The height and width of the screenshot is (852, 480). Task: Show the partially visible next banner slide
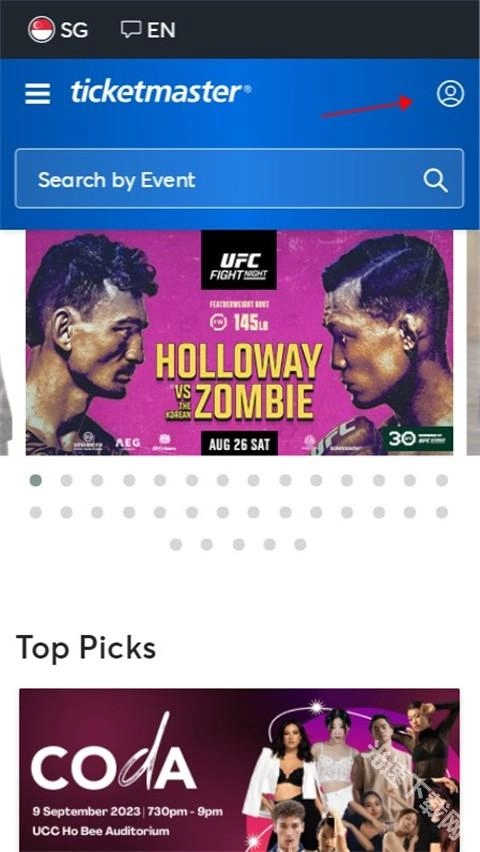point(473,342)
